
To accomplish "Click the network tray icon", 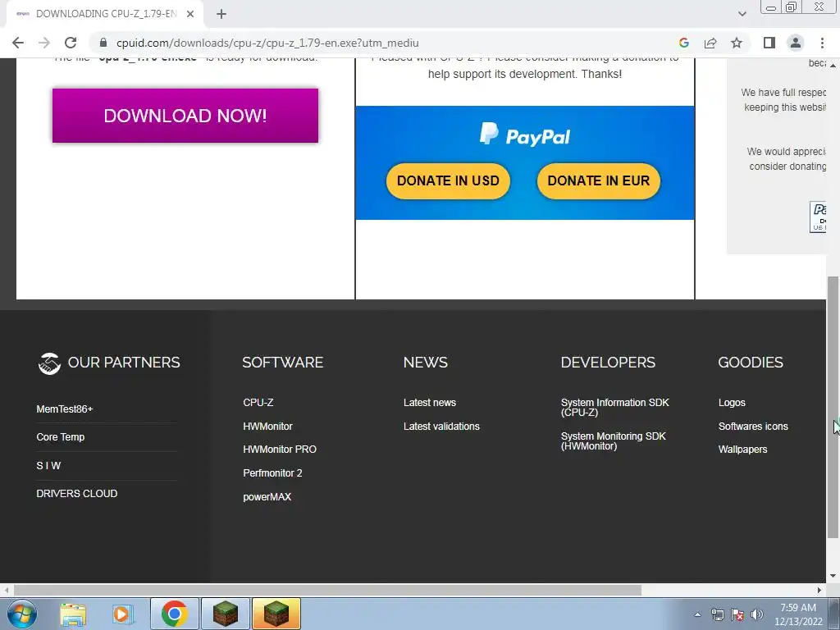I will [717, 614].
